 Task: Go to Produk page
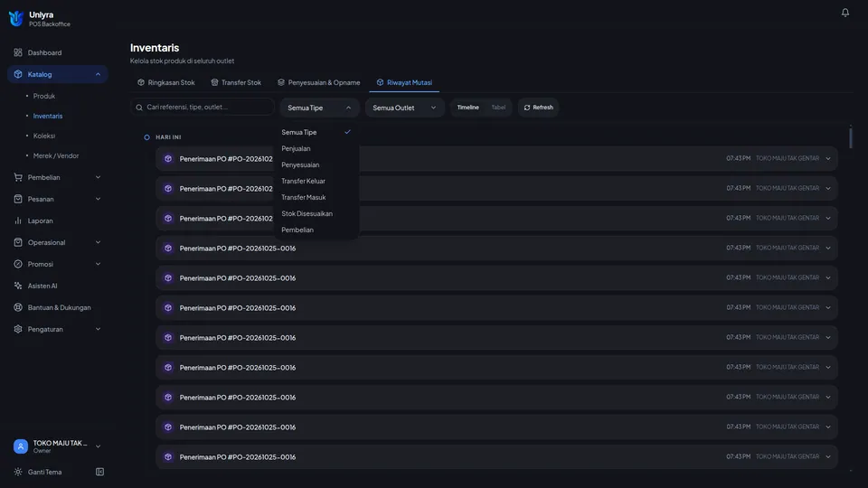43,96
